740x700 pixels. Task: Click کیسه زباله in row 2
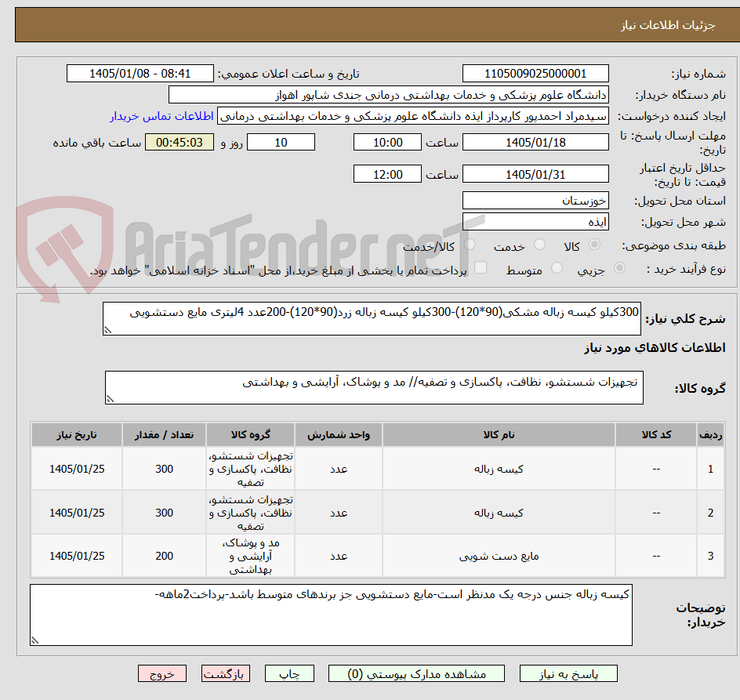pos(499,513)
